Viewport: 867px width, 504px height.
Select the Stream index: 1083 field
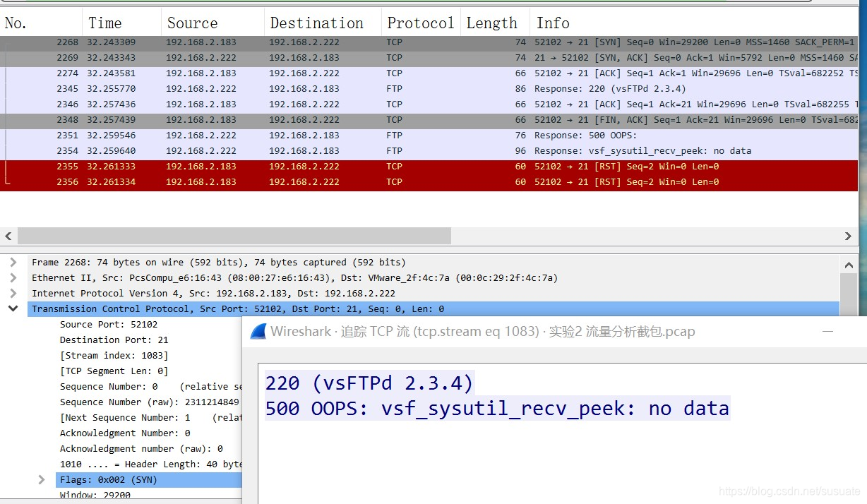(x=114, y=355)
